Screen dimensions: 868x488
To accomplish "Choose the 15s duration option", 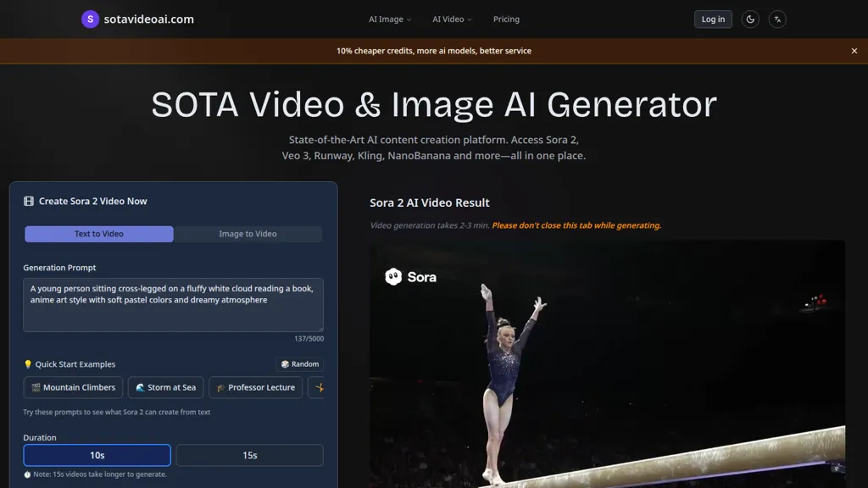I will (x=250, y=455).
